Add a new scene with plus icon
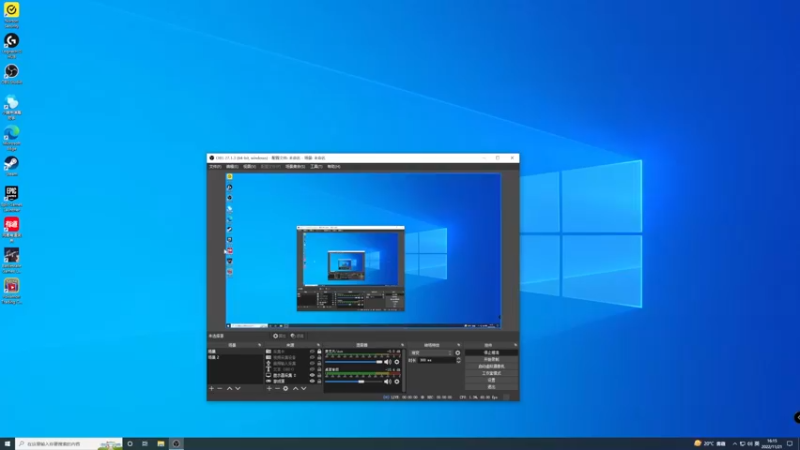The width and height of the screenshot is (800, 450). coord(212,388)
